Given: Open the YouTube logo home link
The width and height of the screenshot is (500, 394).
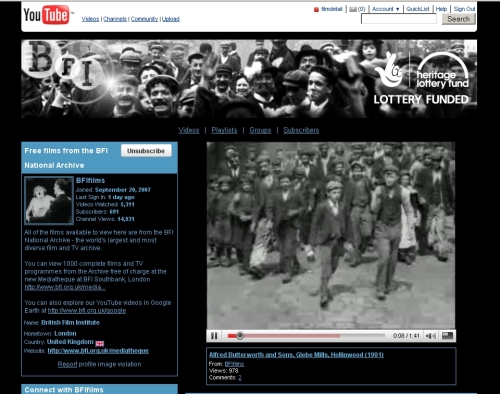Looking at the screenshot, I should point(47,15).
